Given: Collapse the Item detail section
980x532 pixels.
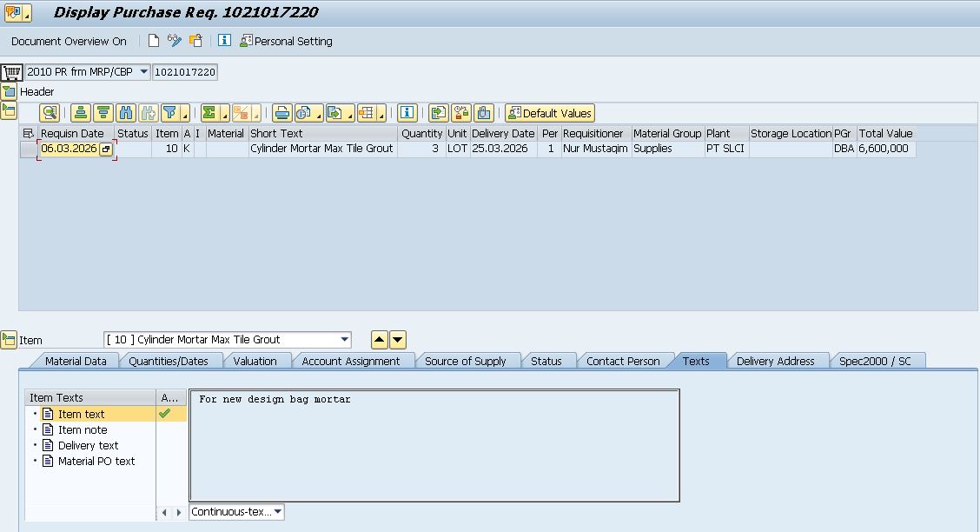Looking at the screenshot, I should (x=9, y=339).
